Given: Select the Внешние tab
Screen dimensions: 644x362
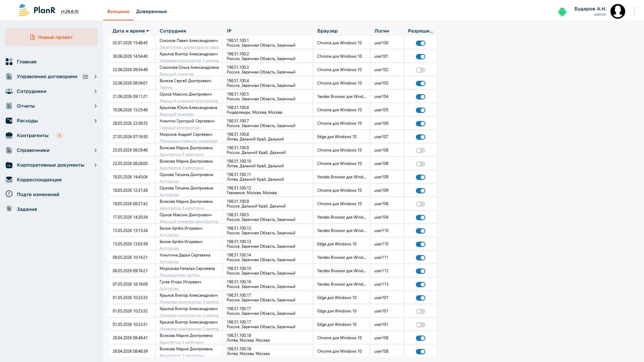Looking at the screenshot, I should click(118, 11).
